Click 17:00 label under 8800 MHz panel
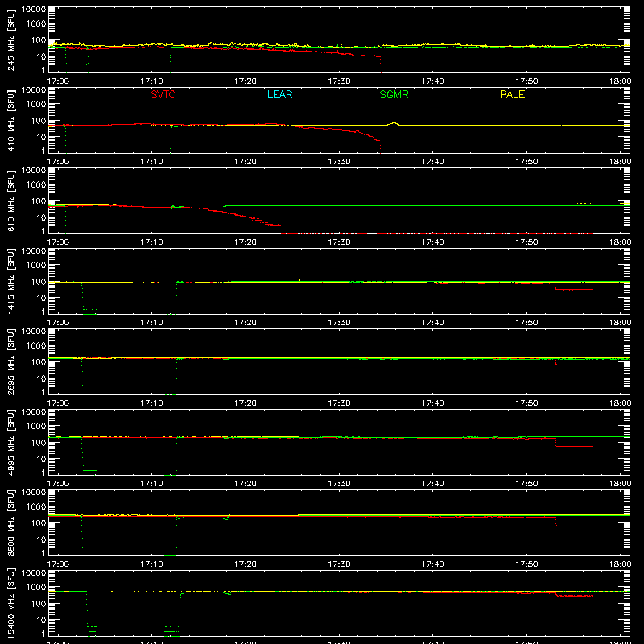Screen dimensions: 644x644 pos(58,564)
